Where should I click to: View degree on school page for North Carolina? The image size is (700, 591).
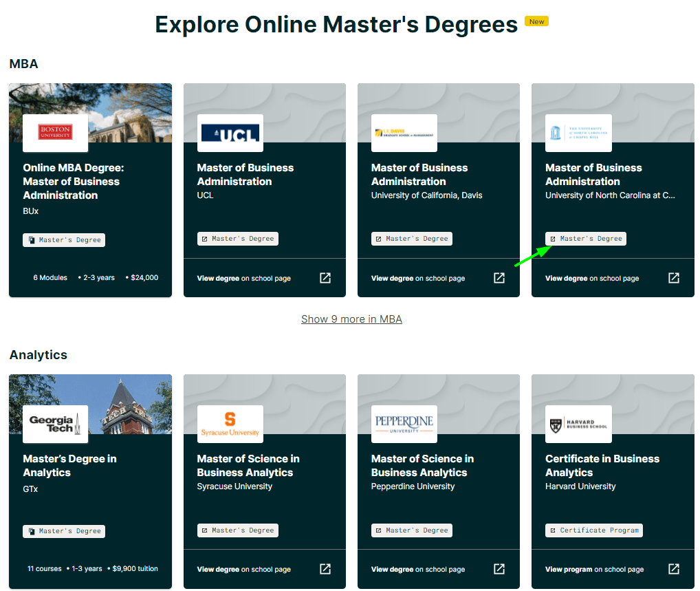click(x=592, y=279)
